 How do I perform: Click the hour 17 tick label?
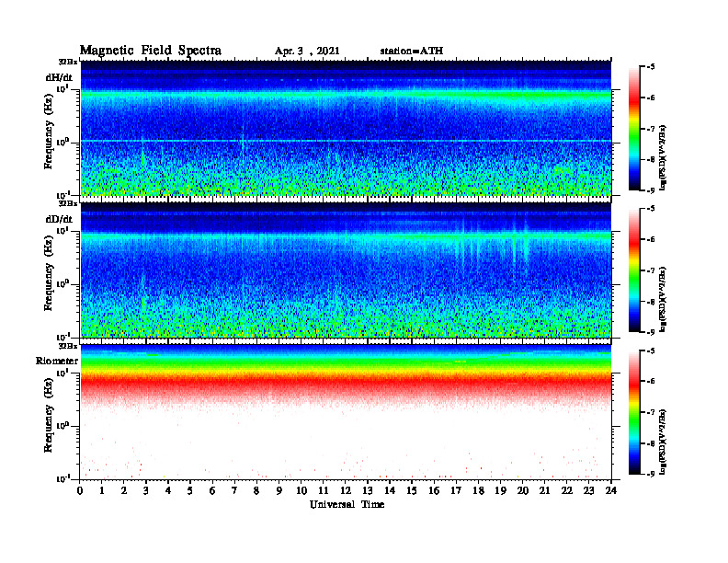[x=457, y=491]
